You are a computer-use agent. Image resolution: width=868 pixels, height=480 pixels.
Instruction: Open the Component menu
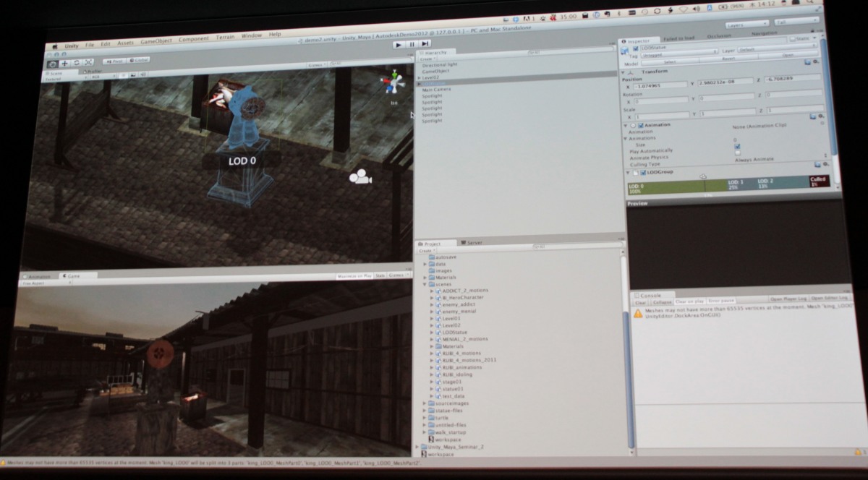[x=193, y=38]
